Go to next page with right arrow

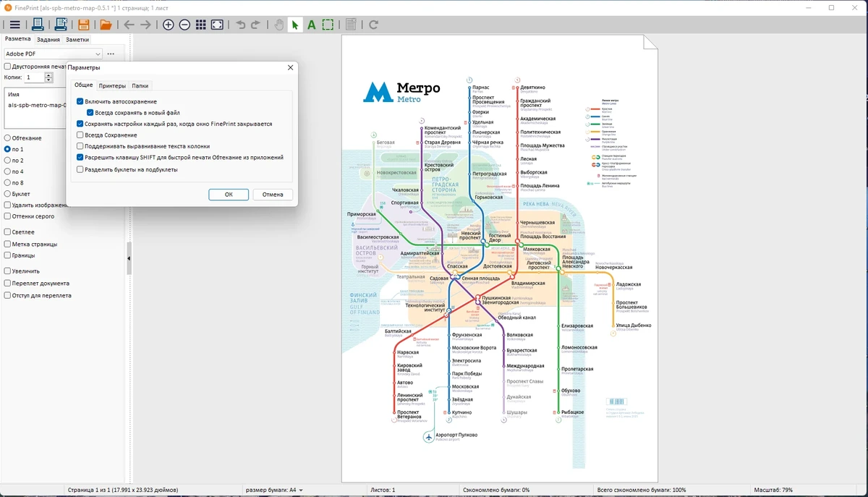point(145,25)
